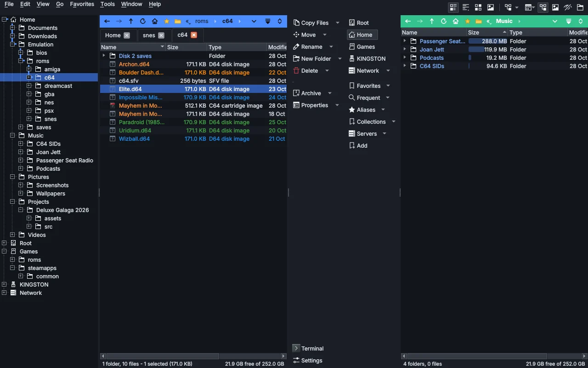Click the single folder window icon at top right
The image size is (588, 368).
580,7
